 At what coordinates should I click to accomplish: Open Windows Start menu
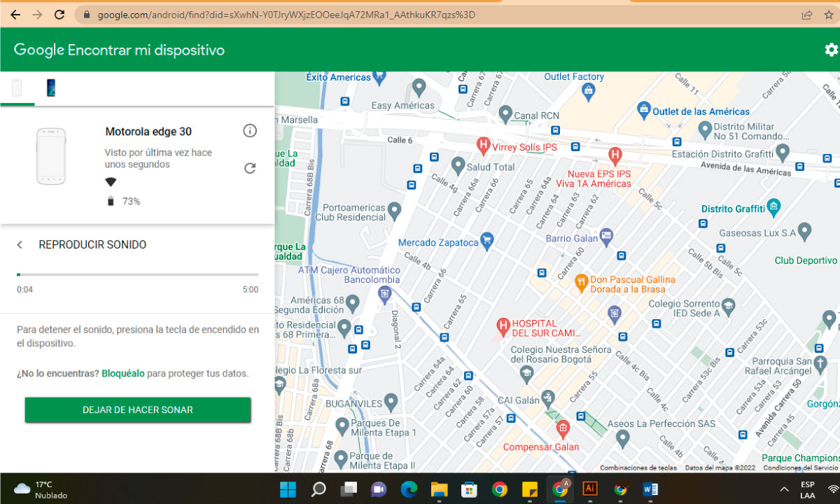[287, 489]
